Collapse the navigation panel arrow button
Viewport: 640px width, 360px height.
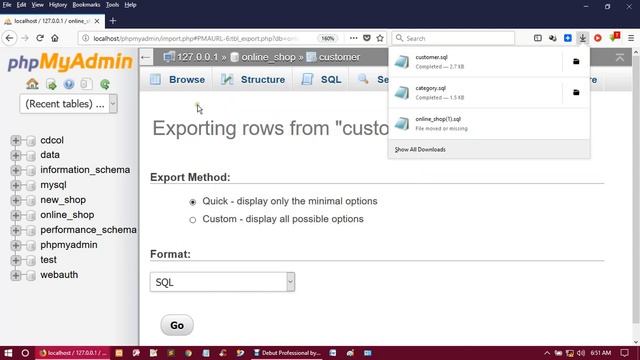[146, 57]
